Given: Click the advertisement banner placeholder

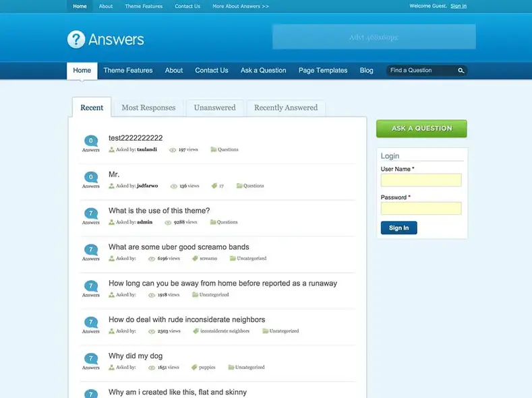Looking at the screenshot, I should [374, 36].
